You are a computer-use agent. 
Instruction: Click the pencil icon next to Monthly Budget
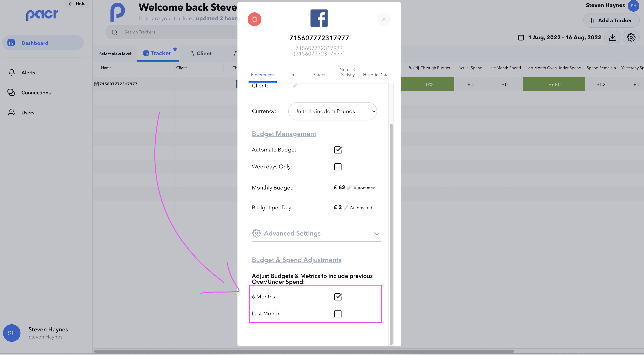(x=349, y=187)
